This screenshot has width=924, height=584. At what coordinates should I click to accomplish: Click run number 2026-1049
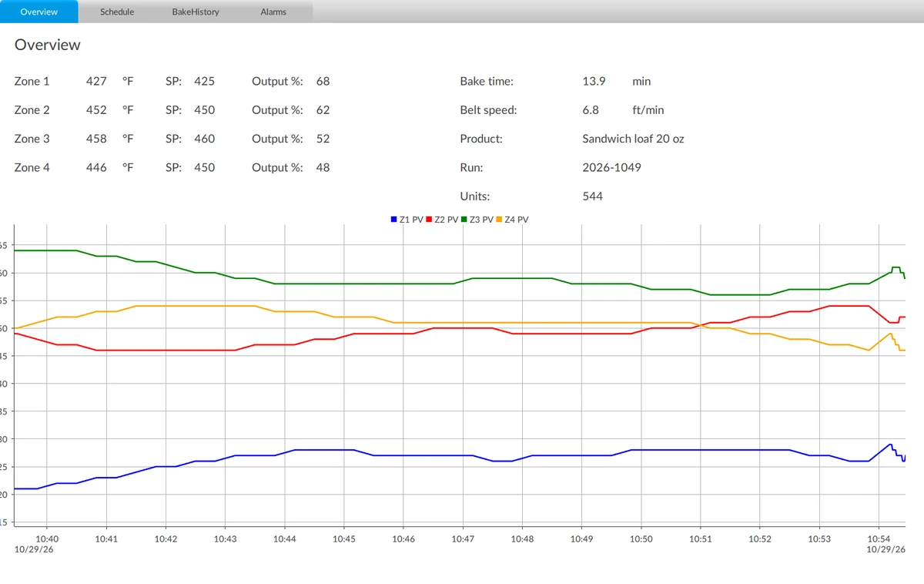click(x=611, y=167)
